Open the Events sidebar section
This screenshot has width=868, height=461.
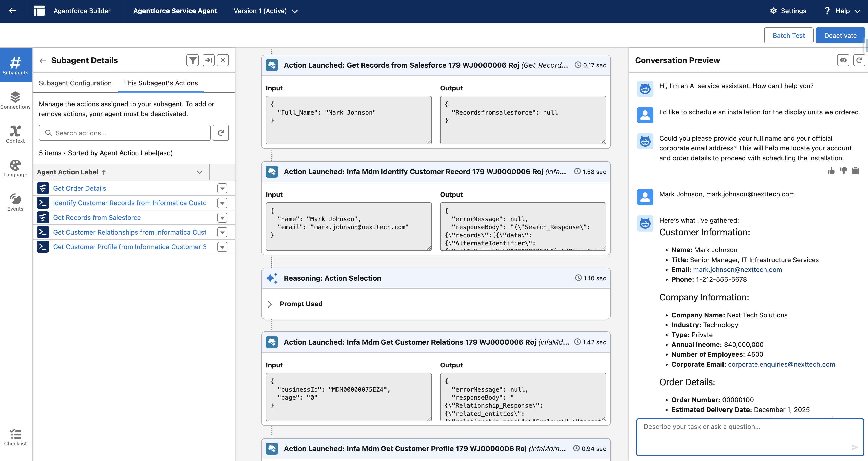pyautogui.click(x=15, y=202)
